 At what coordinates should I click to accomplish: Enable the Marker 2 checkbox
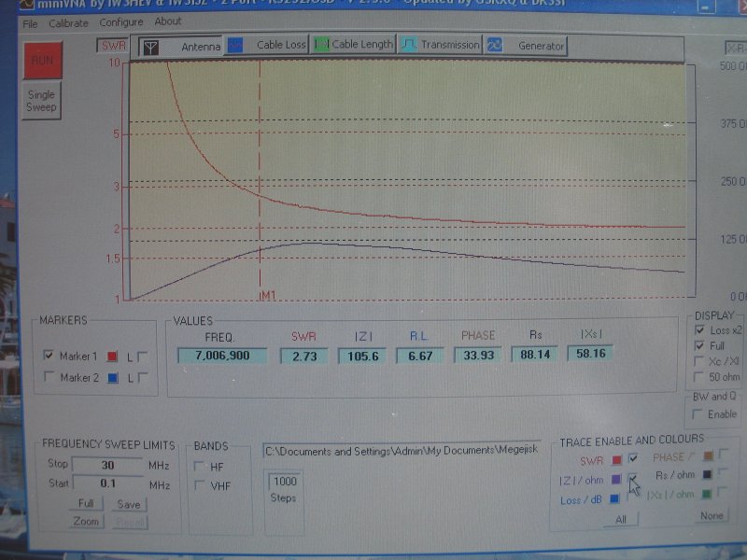tap(49, 376)
